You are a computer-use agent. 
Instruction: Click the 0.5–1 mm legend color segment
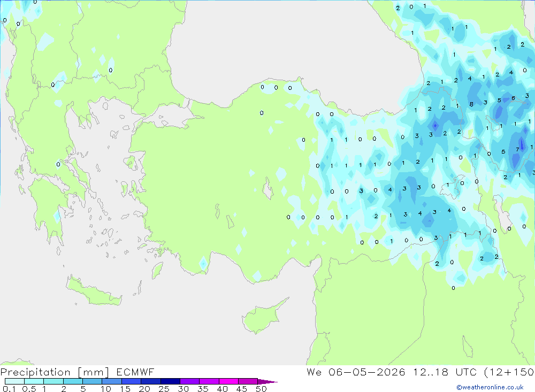34,381
